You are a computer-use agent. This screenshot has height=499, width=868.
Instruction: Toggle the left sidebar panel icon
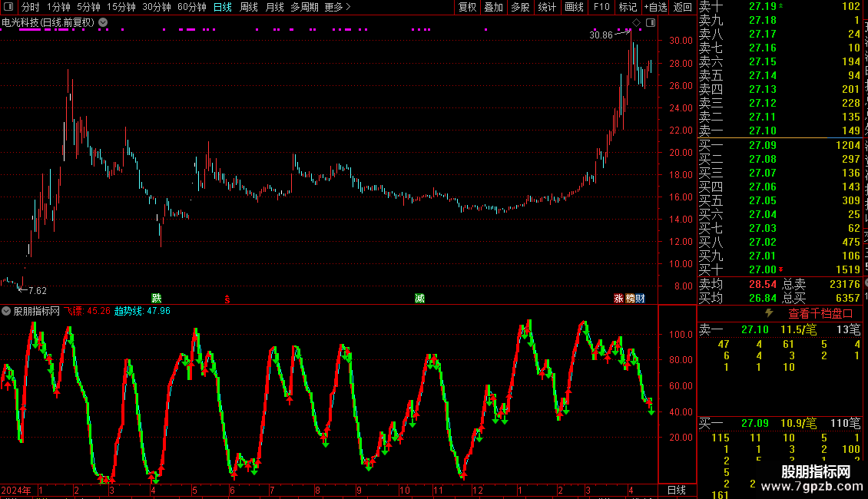[x=8, y=7]
